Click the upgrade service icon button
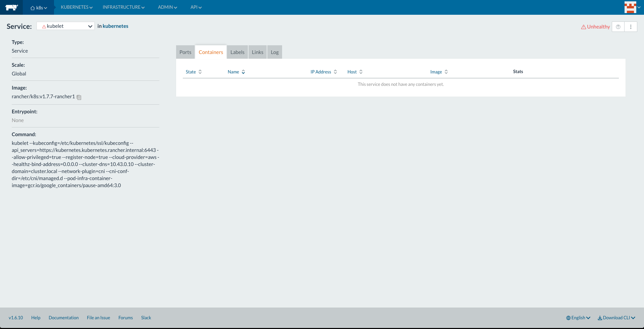644x329 pixels. click(x=618, y=27)
